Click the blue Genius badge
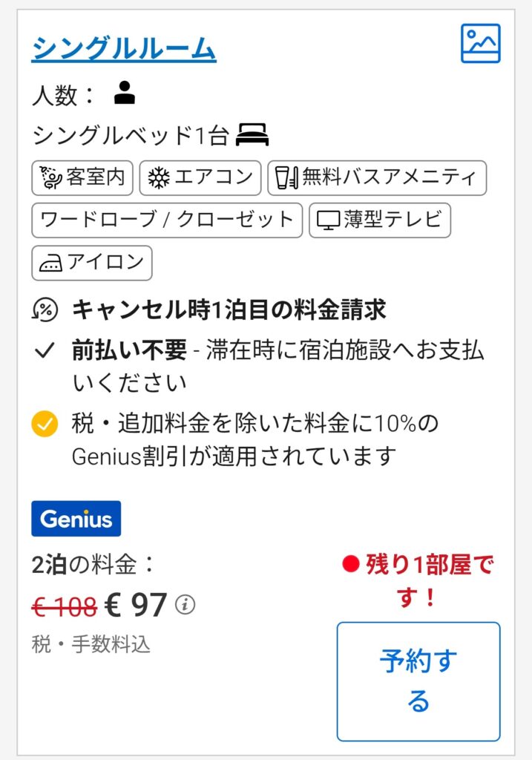Screen dimensions: 532x760 click(x=76, y=519)
